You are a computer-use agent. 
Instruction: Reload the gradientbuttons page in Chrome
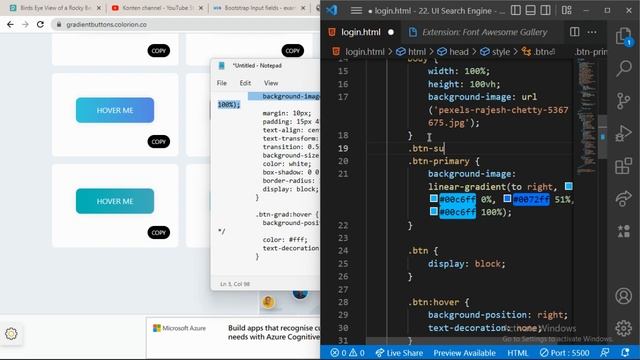pos(40,24)
